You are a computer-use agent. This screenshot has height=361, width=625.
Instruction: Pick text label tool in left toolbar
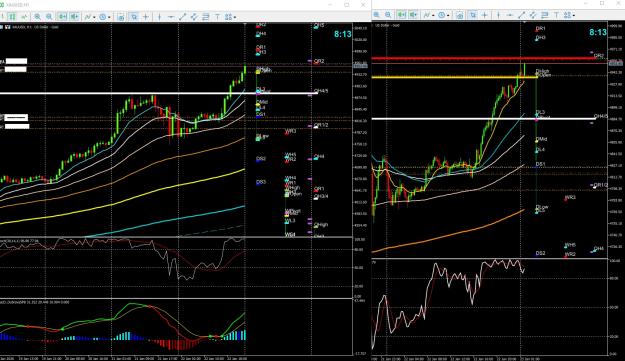click(x=218, y=17)
